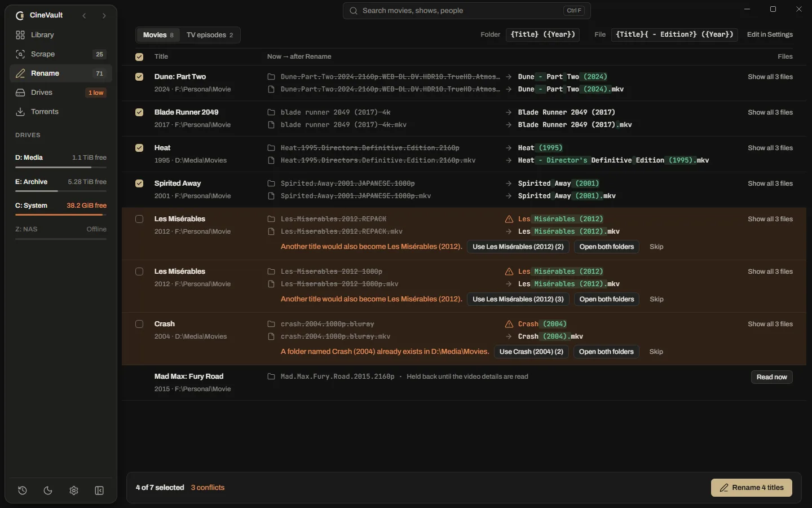Image resolution: width=812 pixels, height=508 pixels.
Task: Skip the Les Misérables 1080p conflict
Action: (656, 299)
